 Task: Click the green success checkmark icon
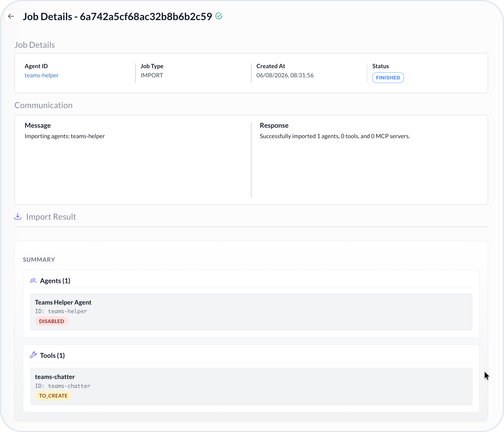pos(219,16)
